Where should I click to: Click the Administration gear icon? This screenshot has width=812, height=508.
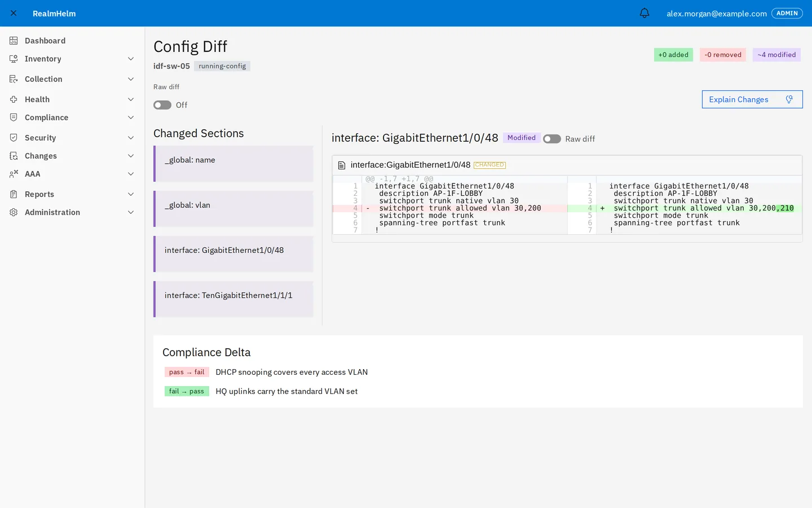[14, 212]
